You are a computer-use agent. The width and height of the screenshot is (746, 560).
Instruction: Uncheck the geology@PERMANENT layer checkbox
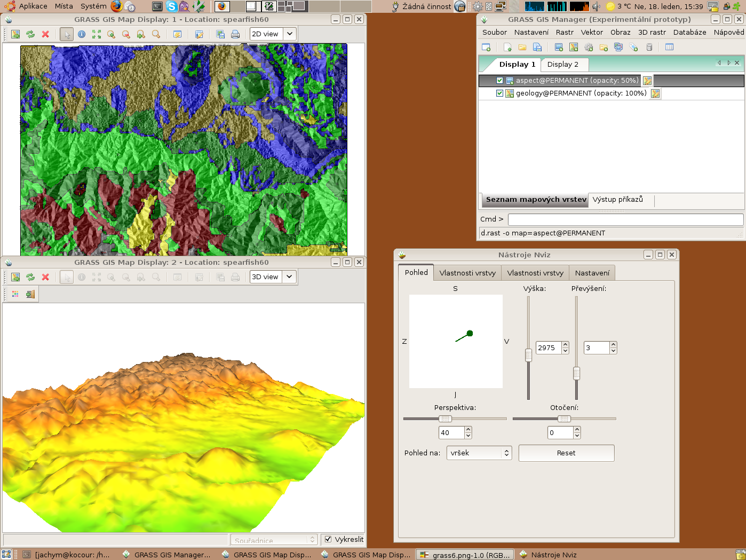click(499, 93)
